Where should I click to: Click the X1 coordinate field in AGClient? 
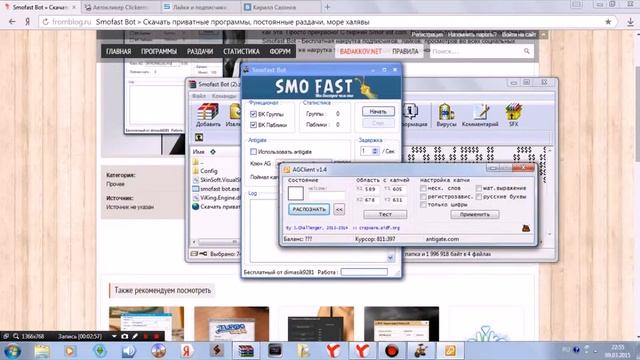pyautogui.click(x=371, y=189)
